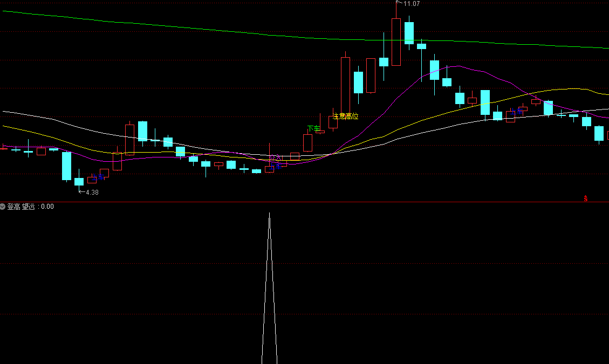Image resolution: width=609 pixels, height=364 pixels.
Task: Click the magenta 介入 signal label
Action: pyautogui.click(x=275, y=157)
